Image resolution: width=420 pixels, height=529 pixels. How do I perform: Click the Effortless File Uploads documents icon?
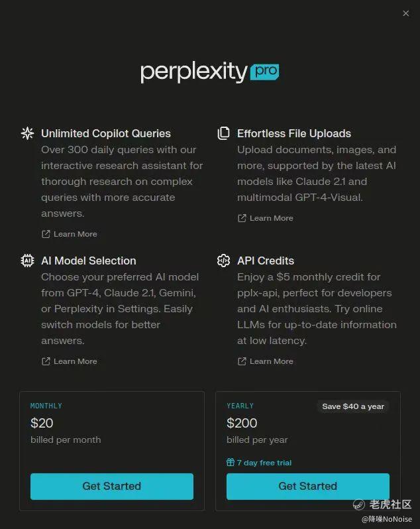223,133
